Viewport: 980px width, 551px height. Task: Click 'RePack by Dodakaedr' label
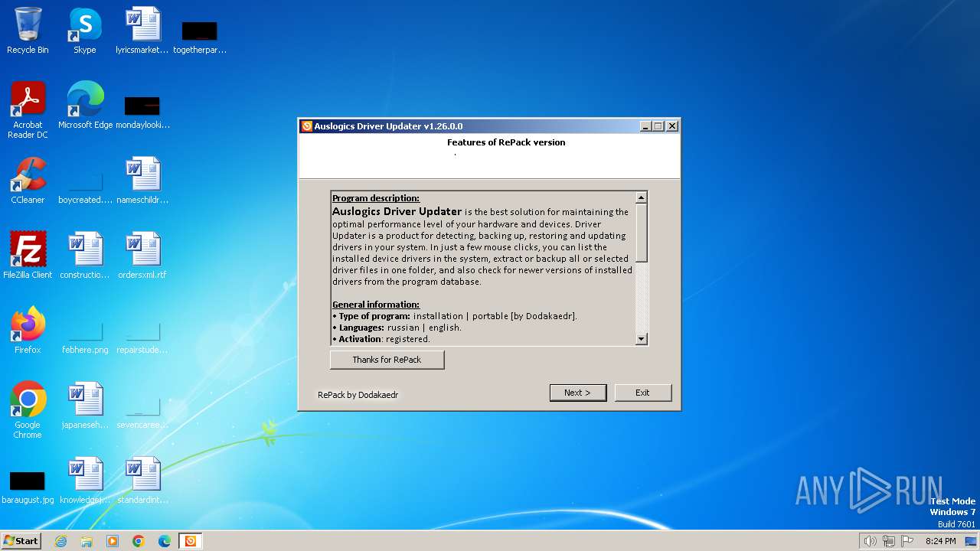pos(358,395)
